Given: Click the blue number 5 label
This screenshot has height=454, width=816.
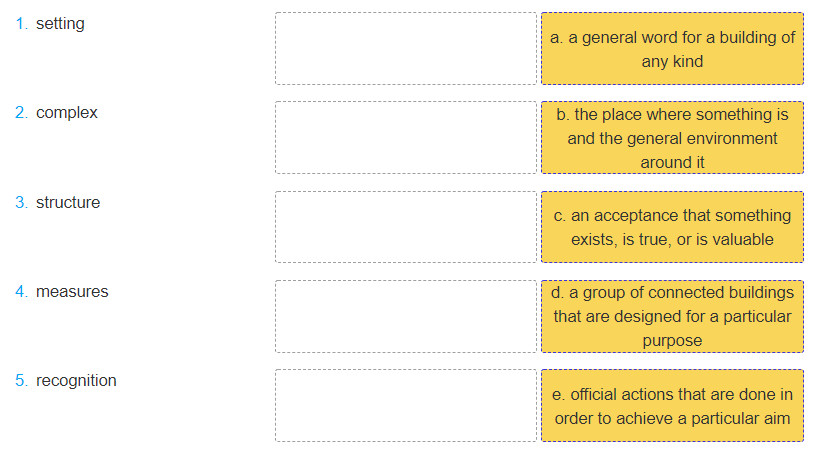Looking at the screenshot, I should coord(21,380).
